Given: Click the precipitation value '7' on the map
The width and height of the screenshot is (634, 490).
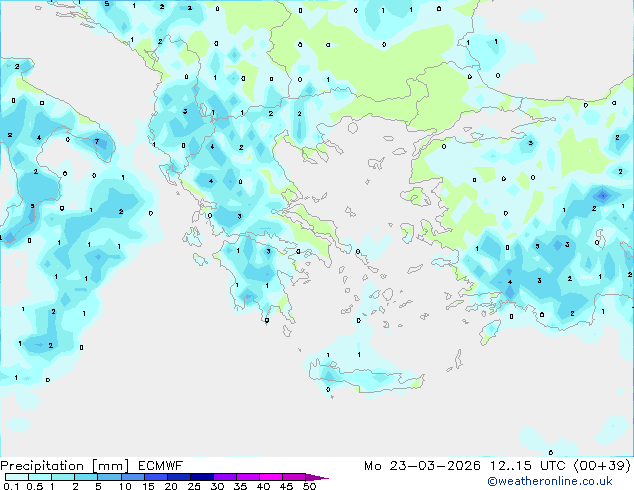Looking at the screenshot, I should (97, 141).
